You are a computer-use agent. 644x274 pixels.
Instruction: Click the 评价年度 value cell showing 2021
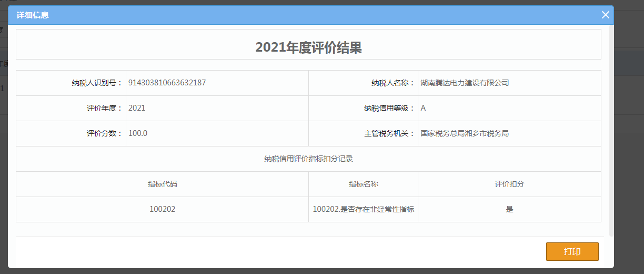coord(137,108)
